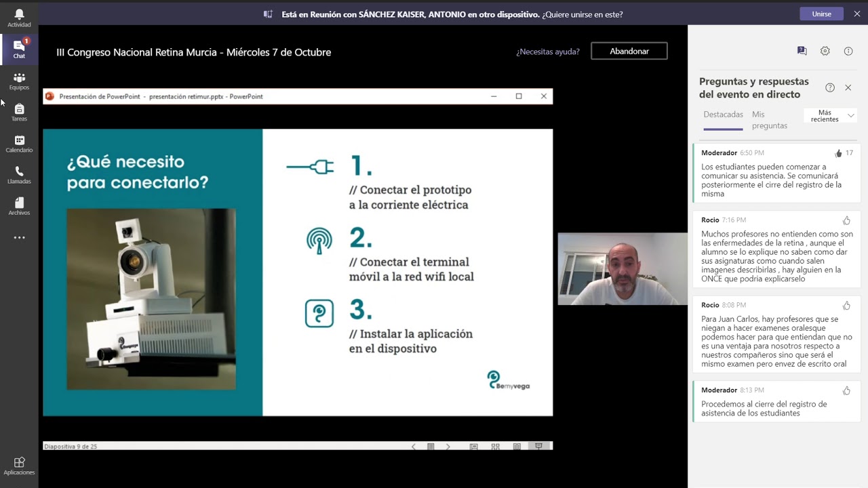
Task: Open the Llamadas section
Action: click(x=19, y=175)
